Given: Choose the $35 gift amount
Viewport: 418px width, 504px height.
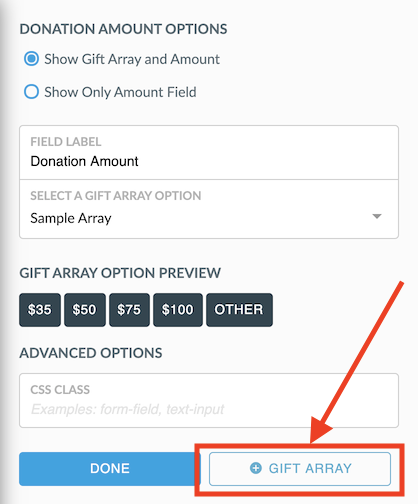Looking at the screenshot, I should [40, 310].
